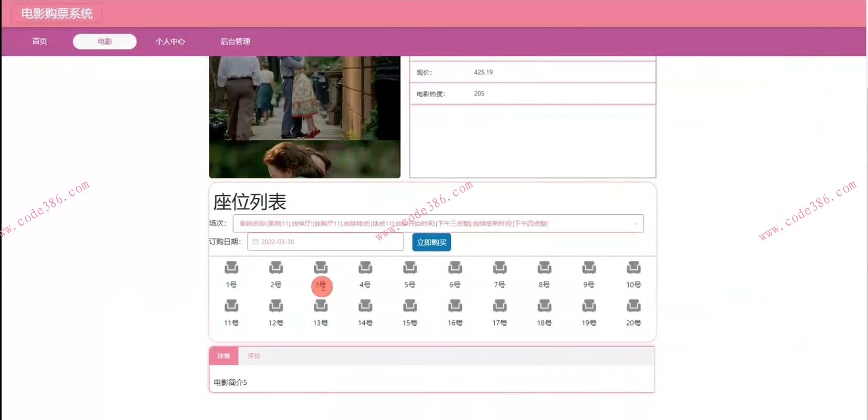Switch to the 评论 tab
The image size is (868, 420).
tap(254, 356)
